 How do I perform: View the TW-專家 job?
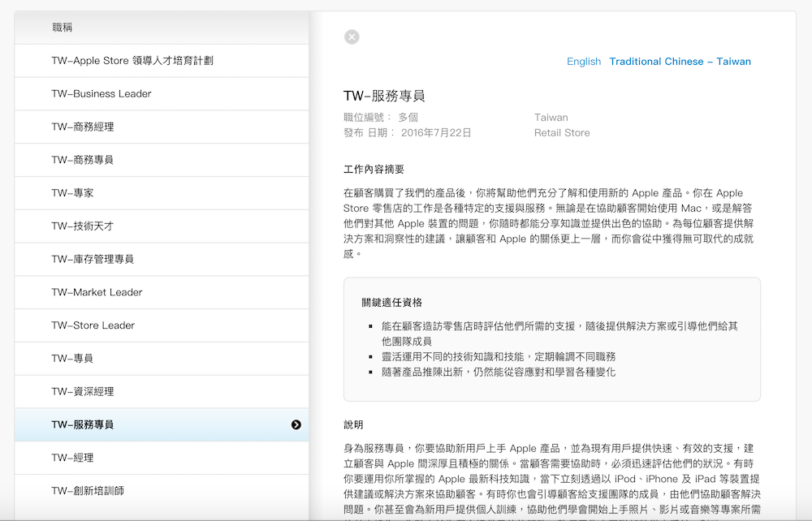pyautogui.click(x=72, y=193)
